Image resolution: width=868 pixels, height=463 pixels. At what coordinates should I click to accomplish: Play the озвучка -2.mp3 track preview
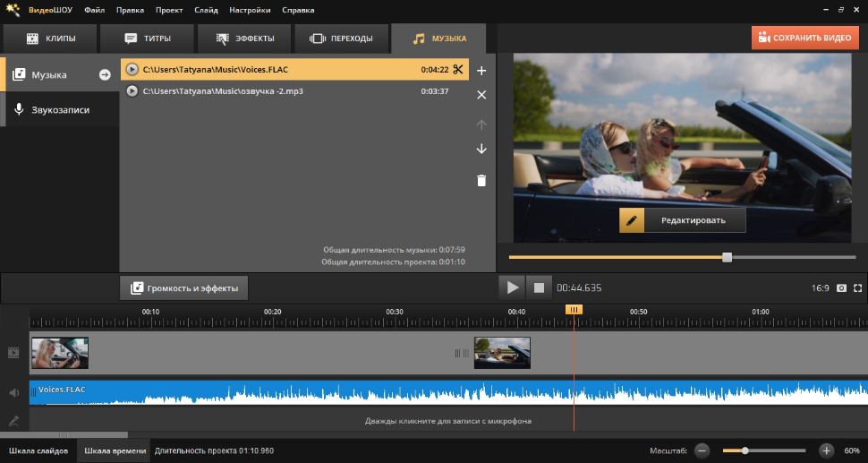point(132,91)
